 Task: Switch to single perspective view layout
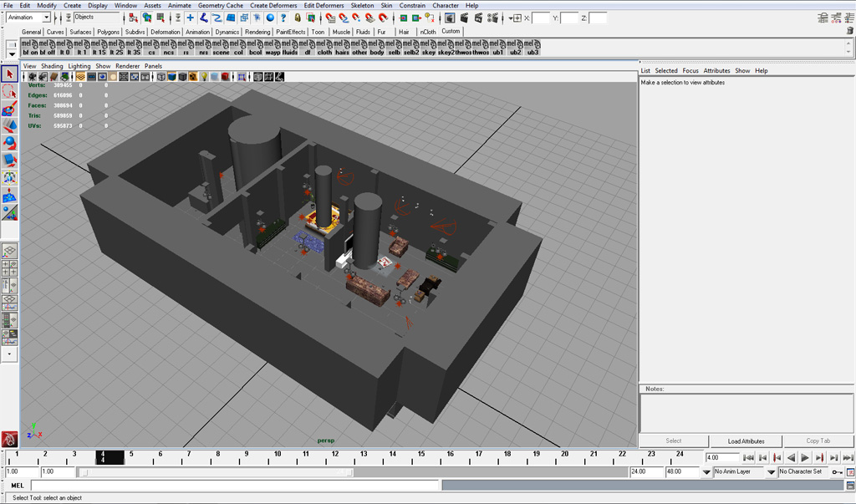coord(9,252)
